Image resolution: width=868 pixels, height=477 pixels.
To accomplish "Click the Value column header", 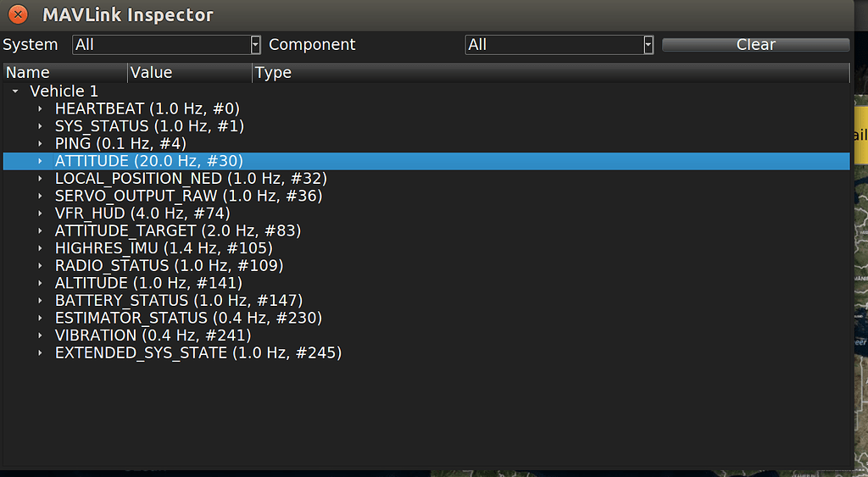I will coord(189,73).
